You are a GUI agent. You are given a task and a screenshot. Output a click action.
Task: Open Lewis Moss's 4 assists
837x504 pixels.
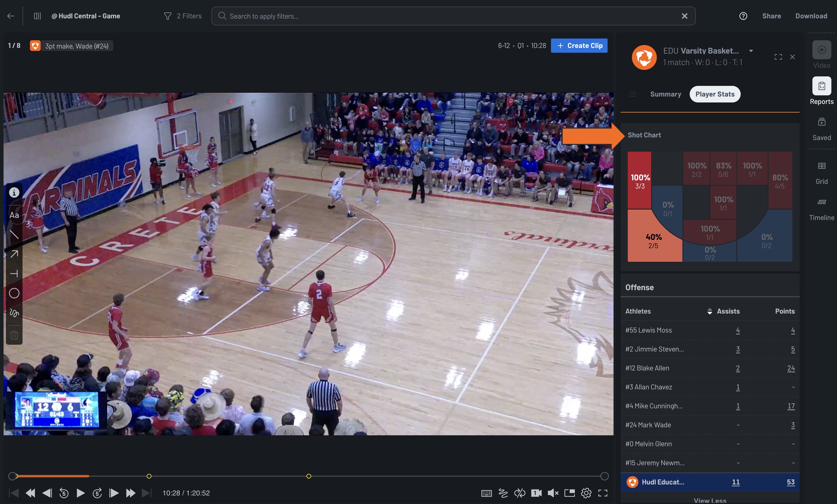coord(738,330)
